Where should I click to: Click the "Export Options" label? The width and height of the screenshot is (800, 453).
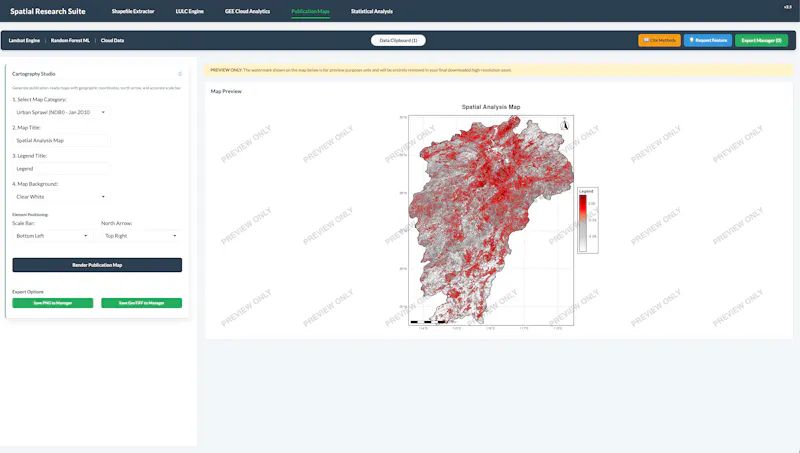coord(28,292)
